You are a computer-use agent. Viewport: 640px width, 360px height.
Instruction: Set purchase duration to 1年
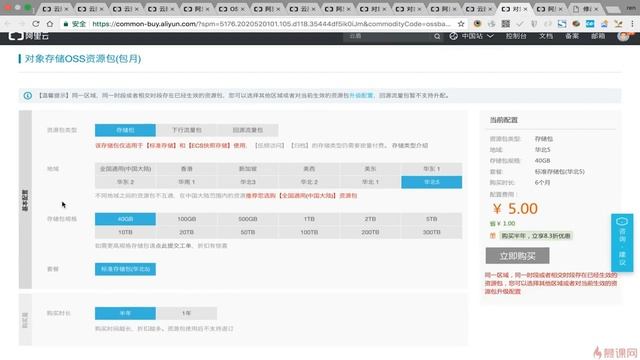pos(187,313)
